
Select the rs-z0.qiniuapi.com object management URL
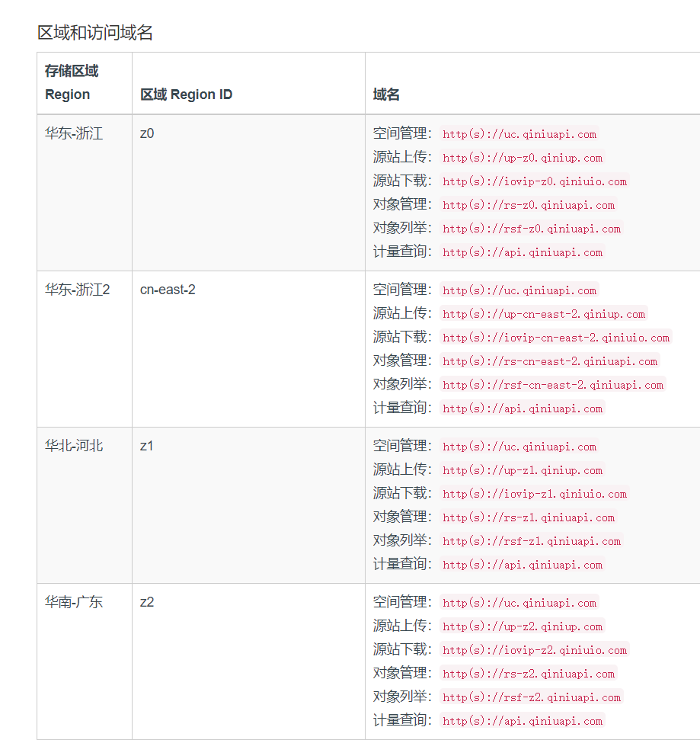coord(529,205)
